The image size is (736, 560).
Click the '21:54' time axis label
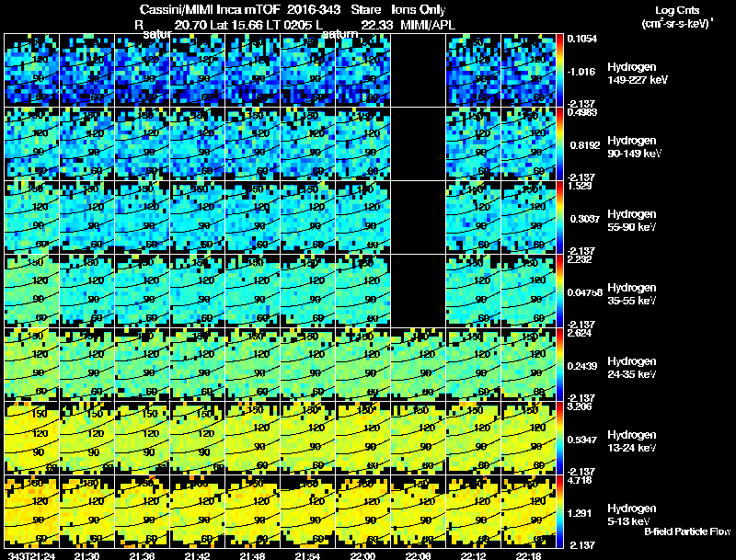click(x=308, y=556)
